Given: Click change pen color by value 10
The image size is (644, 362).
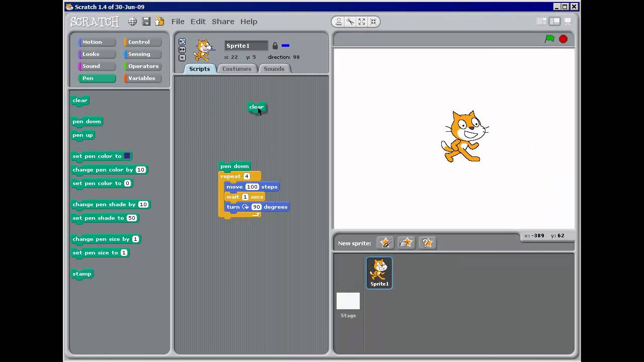Looking at the screenshot, I should point(140,169).
